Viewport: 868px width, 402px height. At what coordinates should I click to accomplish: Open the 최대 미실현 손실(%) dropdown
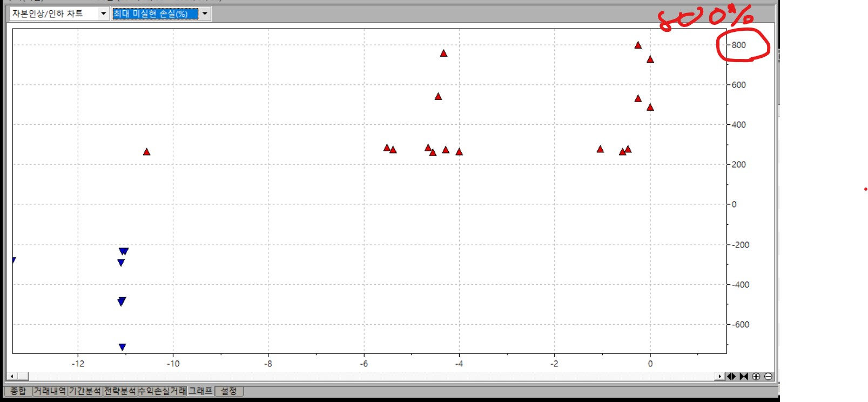[205, 14]
